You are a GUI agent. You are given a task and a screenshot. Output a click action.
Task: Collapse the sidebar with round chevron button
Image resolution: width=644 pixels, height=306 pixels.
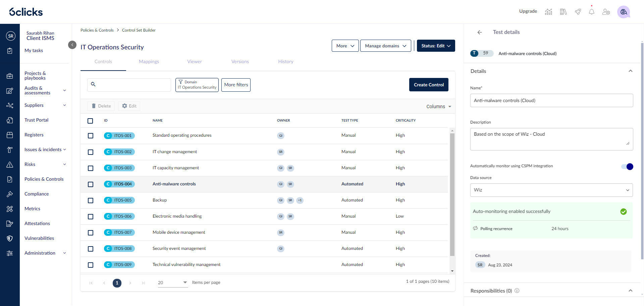click(72, 45)
